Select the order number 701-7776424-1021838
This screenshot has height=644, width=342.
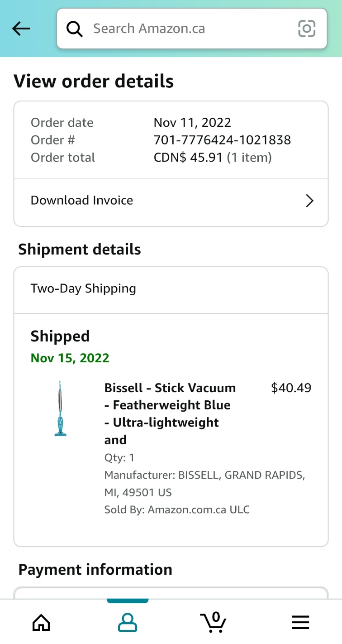click(x=222, y=140)
